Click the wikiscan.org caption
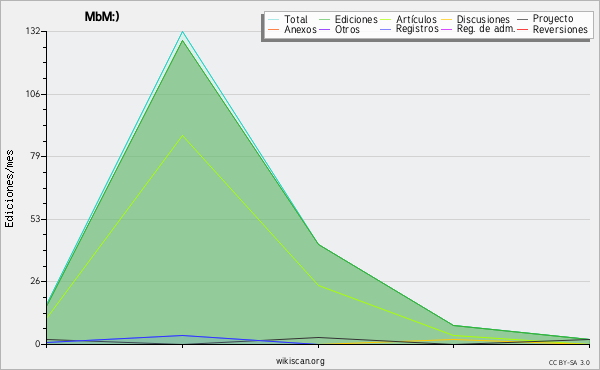Viewport: 600px width, 370px height. coord(300,361)
